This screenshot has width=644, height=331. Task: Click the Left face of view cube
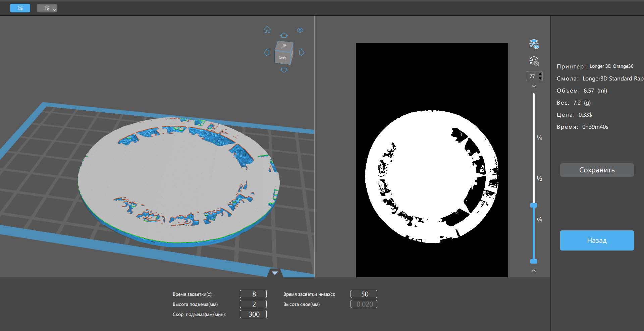coord(282,58)
